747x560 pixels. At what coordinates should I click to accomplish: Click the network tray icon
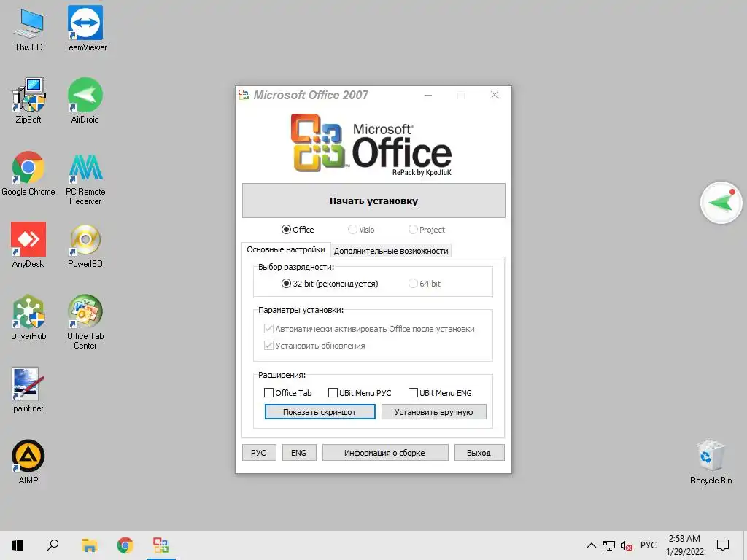tap(609, 545)
